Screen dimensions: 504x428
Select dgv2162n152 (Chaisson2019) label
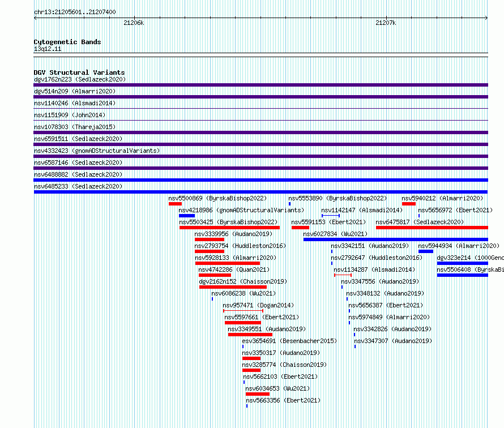[x=243, y=281]
